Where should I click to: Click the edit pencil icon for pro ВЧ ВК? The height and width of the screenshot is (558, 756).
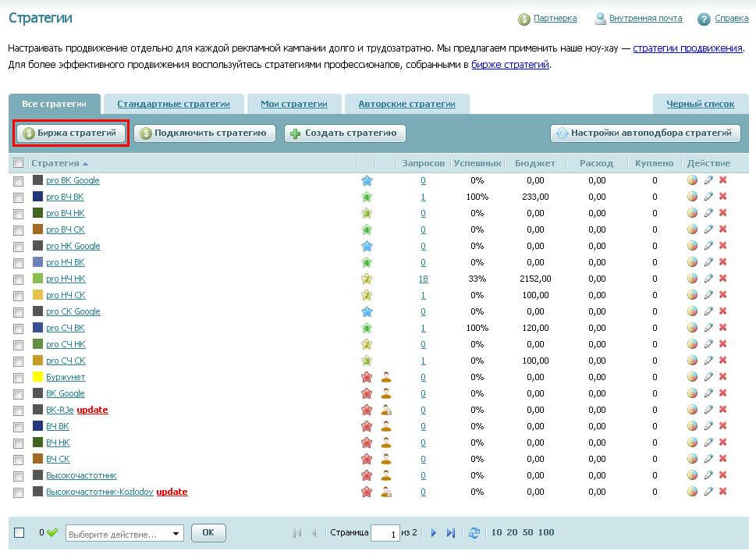tap(708, 197)
